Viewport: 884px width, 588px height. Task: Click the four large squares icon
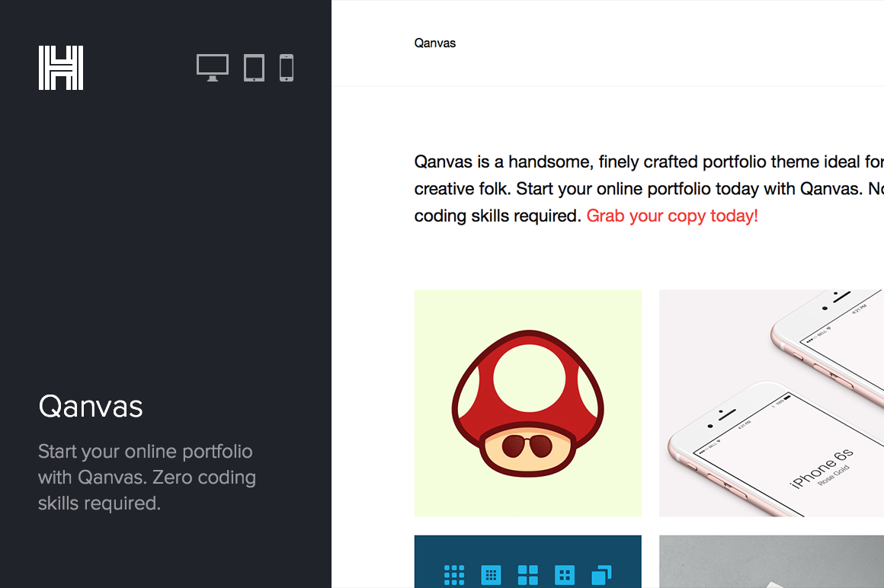coord(527,575)
